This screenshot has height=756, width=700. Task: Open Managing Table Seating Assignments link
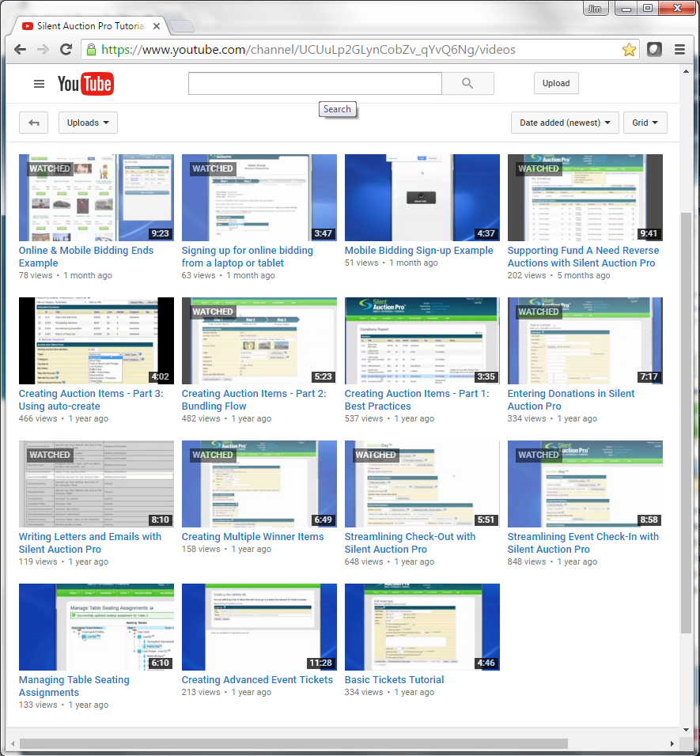pyautogui.click(x=74, y=686)
